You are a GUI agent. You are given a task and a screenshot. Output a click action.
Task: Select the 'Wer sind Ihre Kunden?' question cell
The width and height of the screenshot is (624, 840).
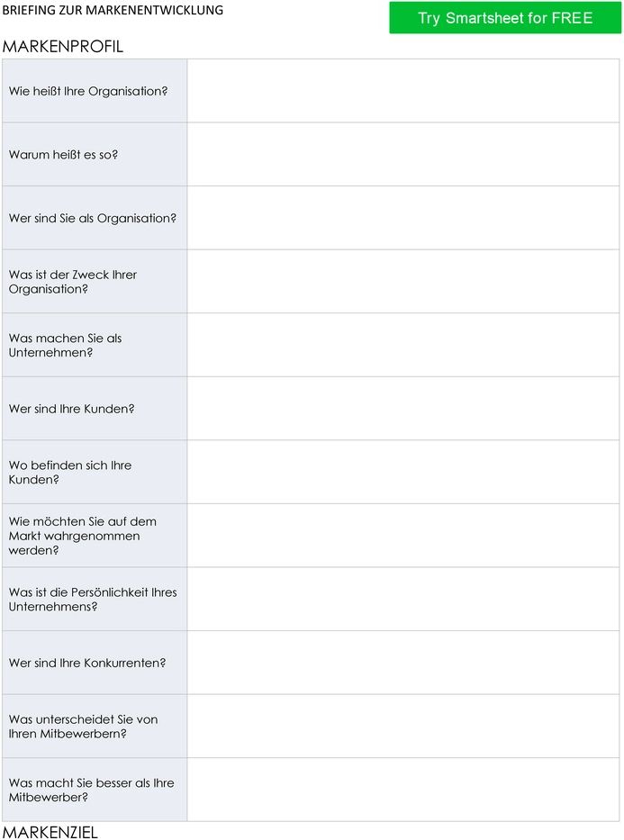(95, 409)
